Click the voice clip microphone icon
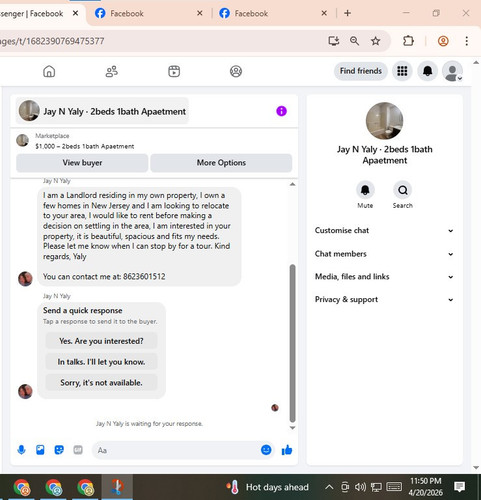Screen dimensions: 481x500 21,450
